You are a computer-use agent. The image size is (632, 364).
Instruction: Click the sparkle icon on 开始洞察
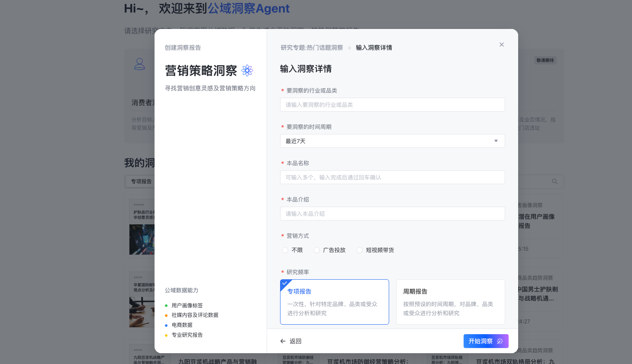click(500, 341)
